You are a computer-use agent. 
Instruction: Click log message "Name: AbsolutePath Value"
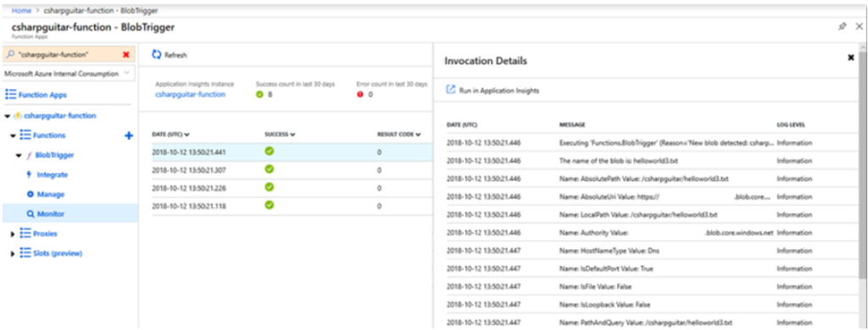point(644,178)
